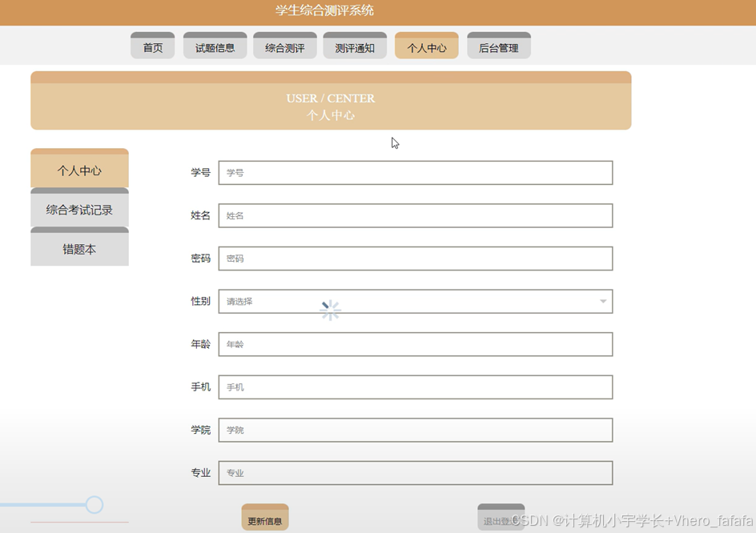Click the 退出登录 button

(x=501, y=518)
